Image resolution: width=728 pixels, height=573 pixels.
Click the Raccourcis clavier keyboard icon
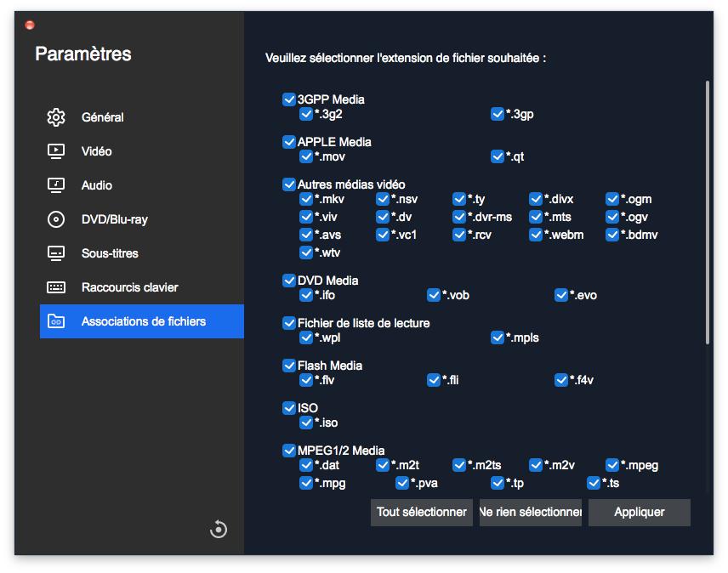pos(56,287)
